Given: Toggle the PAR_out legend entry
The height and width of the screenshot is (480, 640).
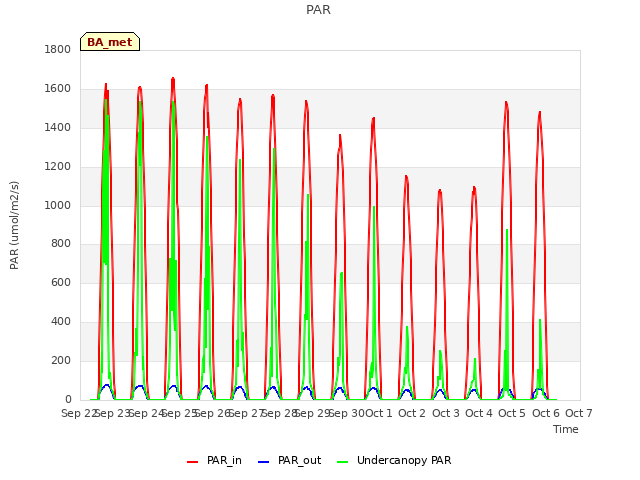Looking at the screenshot, I should 290,460.
